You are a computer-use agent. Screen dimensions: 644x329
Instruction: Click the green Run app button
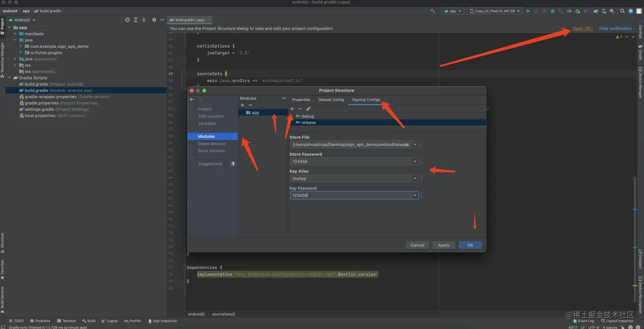pos(528,11)
